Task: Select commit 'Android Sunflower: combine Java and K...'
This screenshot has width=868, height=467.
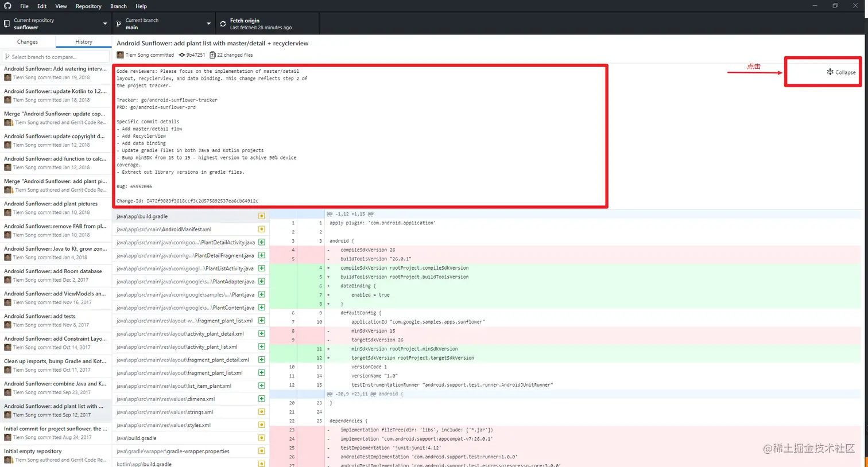Action: [x=56, y=388]
